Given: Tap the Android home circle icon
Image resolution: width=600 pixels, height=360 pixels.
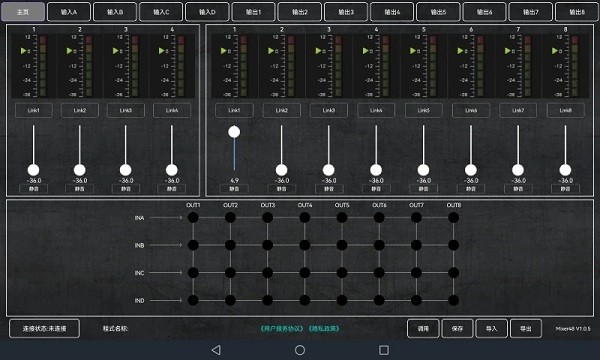Looking at the screenshot, I should coord(300,350).
